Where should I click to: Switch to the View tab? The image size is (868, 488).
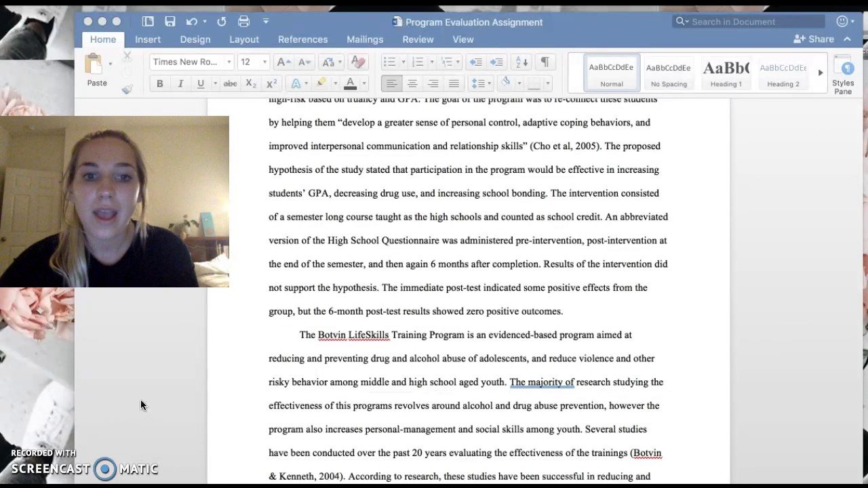pos(463,39)
